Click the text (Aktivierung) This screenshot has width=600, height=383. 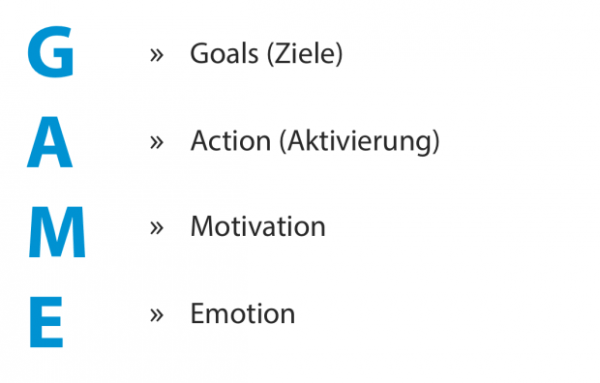[360, 142]
